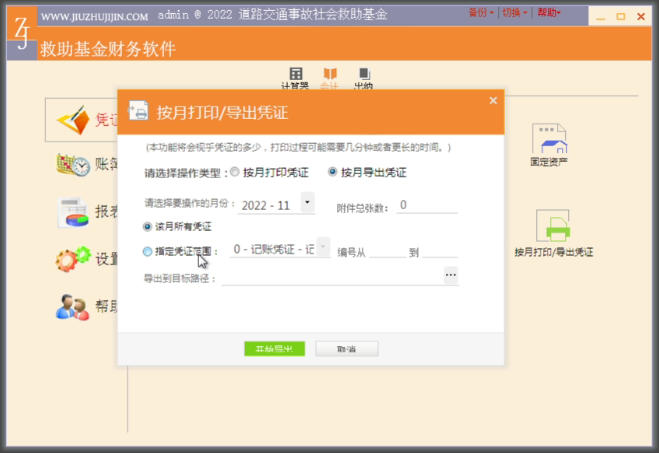Select the 账簿 ledger sidebar icon

[x=73, y=165]
